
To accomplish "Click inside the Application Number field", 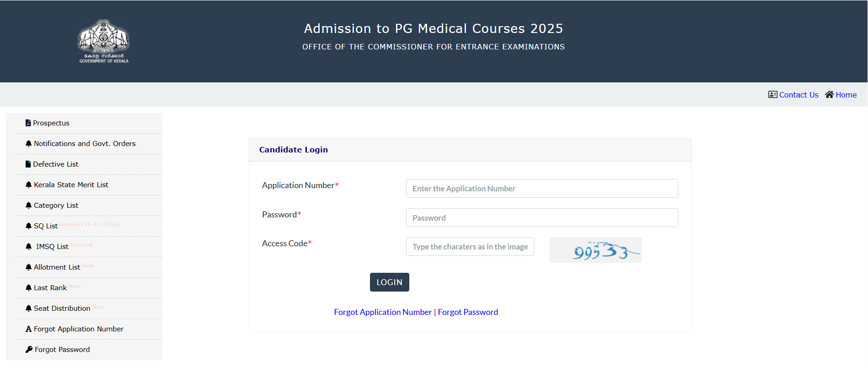I will click(541, 188).
